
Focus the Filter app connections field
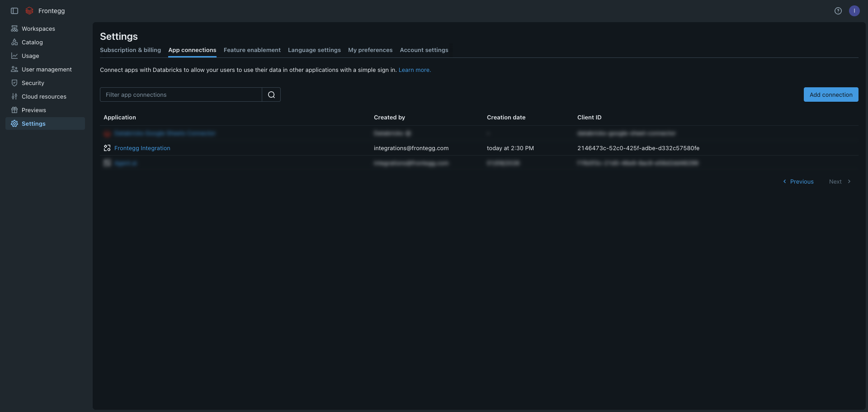coord(181,95)
